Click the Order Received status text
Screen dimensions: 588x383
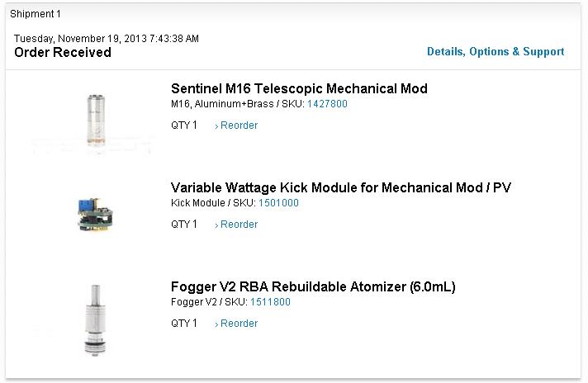click(x=63, y=52)
